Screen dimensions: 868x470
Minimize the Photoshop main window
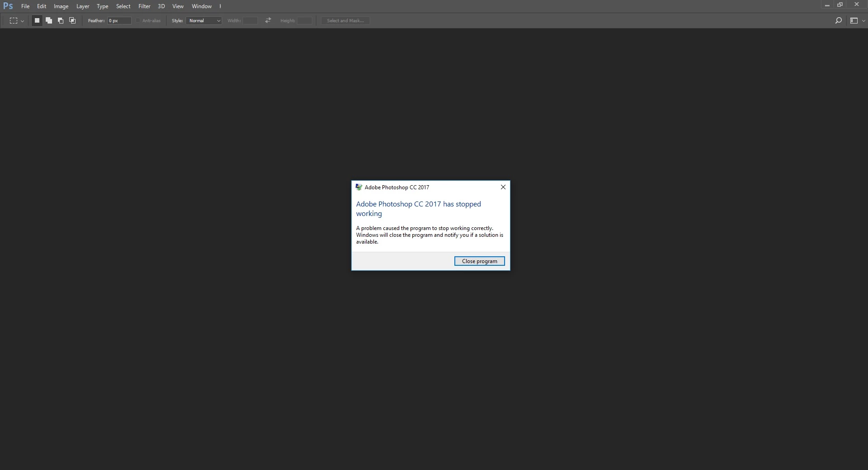(x=827, y=5)
